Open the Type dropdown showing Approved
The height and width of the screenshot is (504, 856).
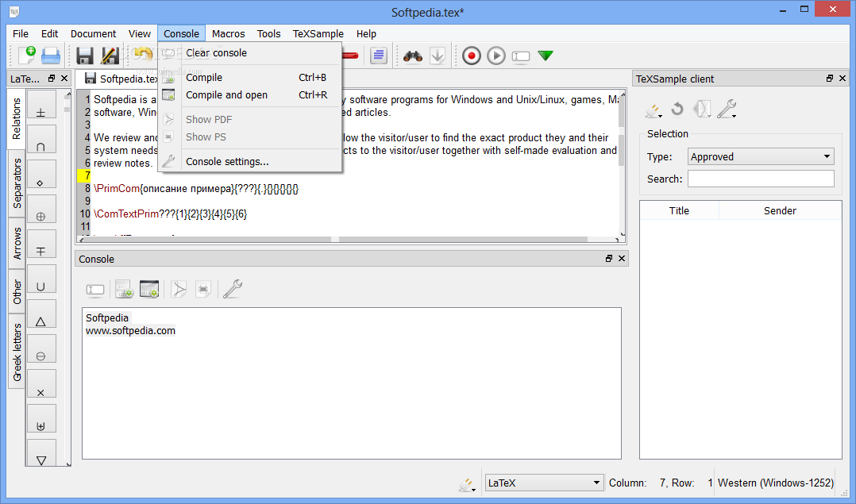pyautogui.click(x=761, y=156)
